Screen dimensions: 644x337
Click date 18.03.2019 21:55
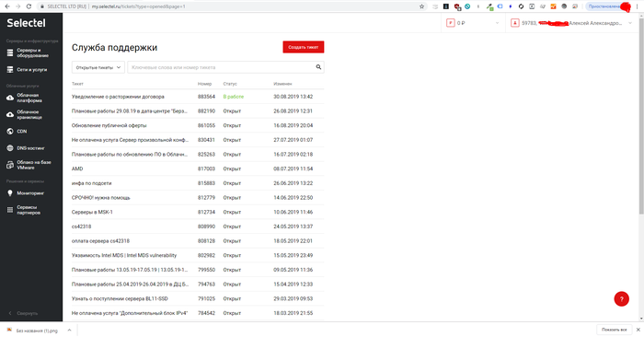293,313
